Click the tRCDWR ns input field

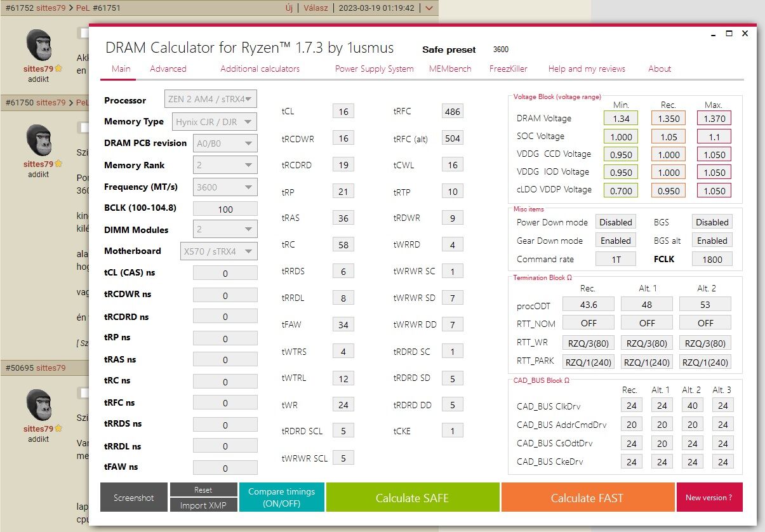click(x=225, y=295)
